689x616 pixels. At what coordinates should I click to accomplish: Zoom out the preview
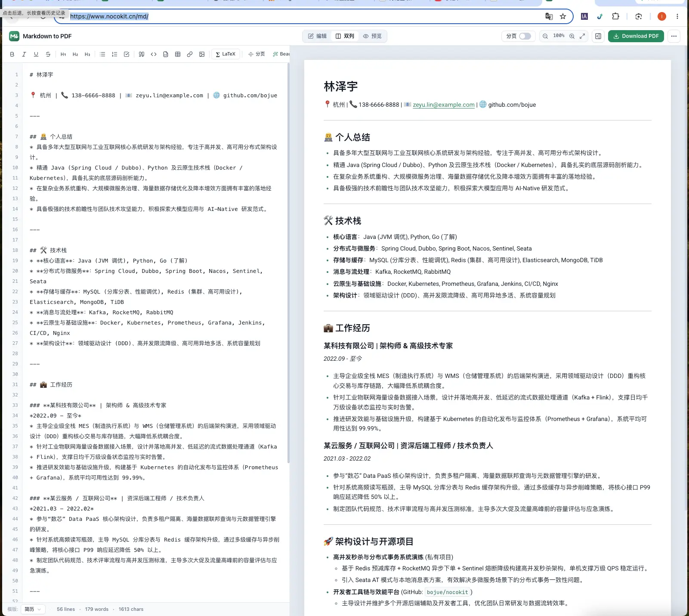(545, 36)
